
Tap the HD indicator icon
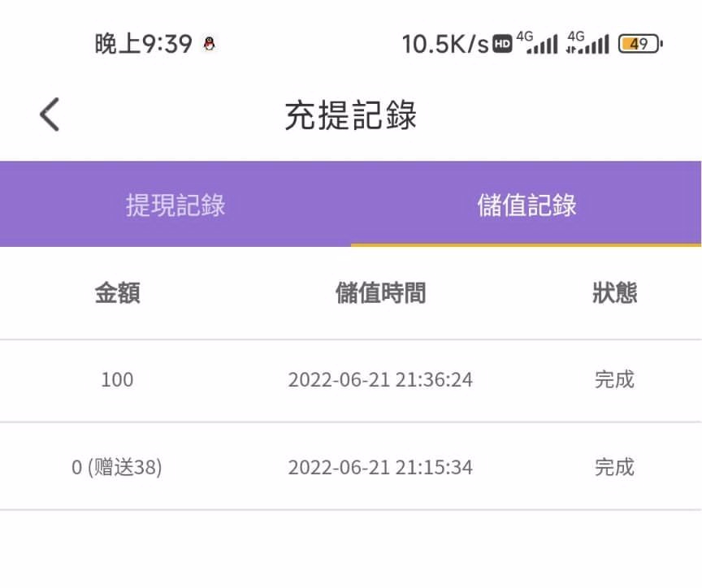point(503,44)
